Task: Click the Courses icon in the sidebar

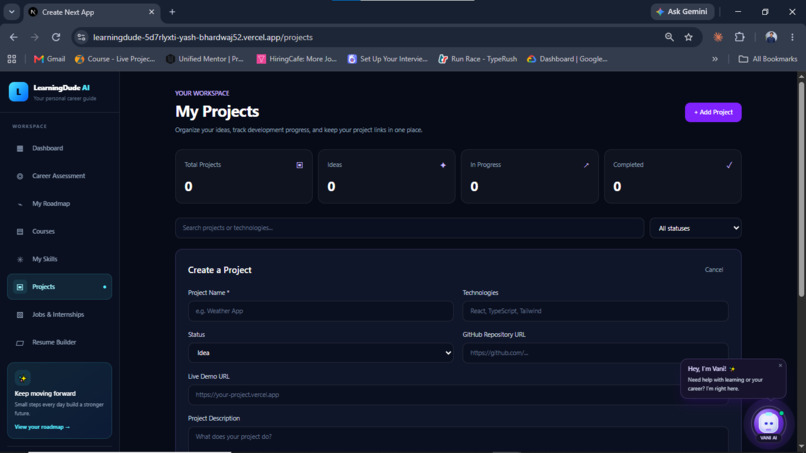Action: coord(20,232)
